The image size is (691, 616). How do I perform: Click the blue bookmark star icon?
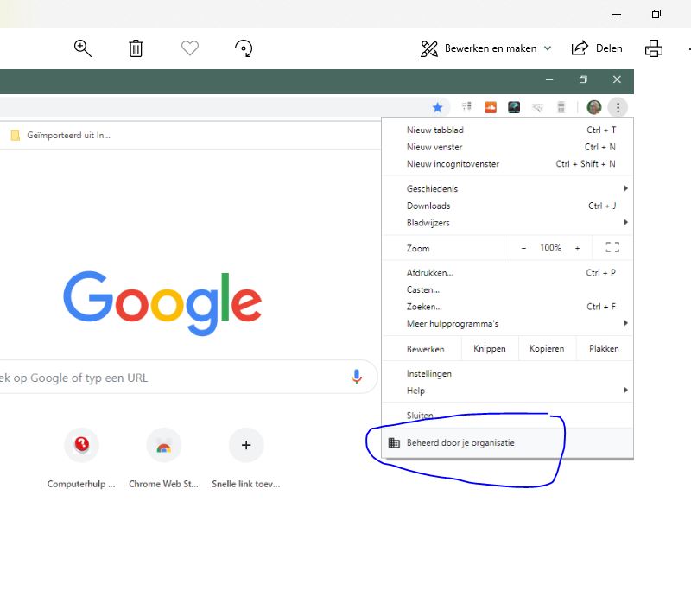[437, 107]
